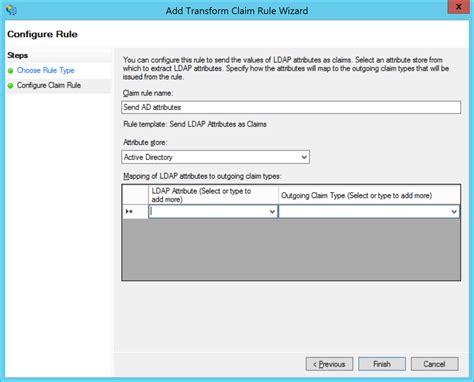Click the Finish button

pyautogui.click(x=382, y=364)
